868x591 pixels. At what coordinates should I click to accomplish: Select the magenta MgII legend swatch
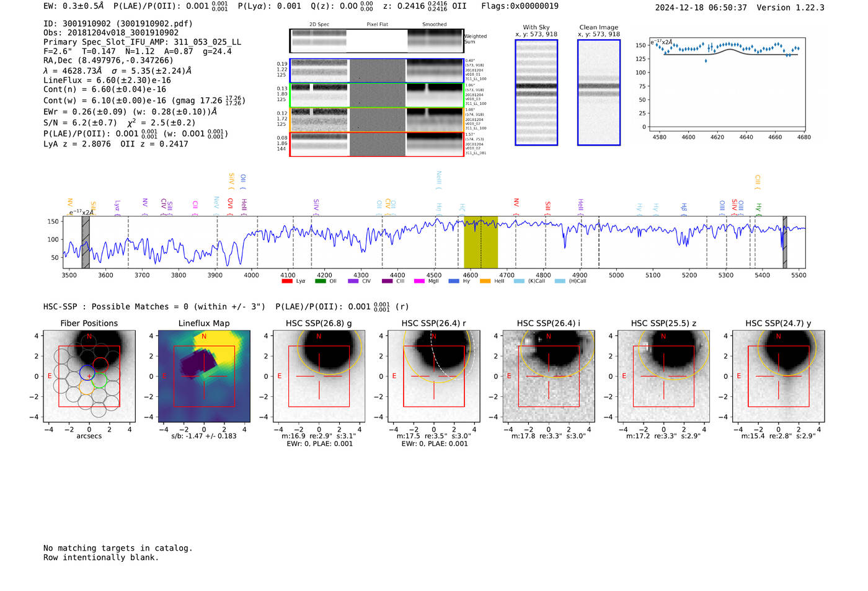(419, 281)
